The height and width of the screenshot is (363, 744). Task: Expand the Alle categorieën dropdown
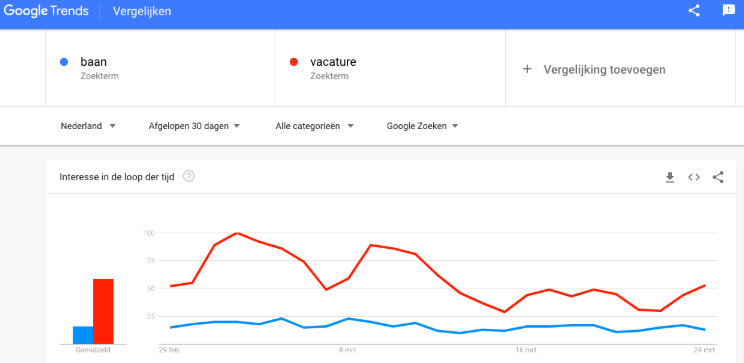pos(315,126)
